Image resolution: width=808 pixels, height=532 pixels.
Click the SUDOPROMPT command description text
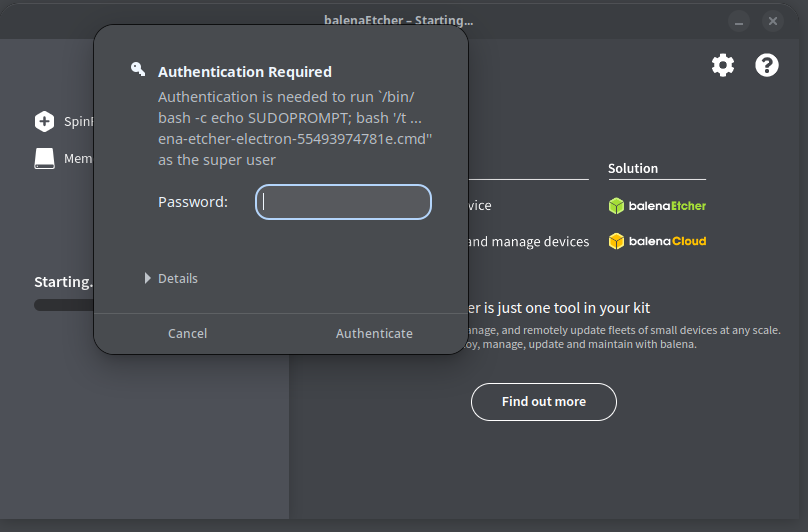(x=295, y=128)
